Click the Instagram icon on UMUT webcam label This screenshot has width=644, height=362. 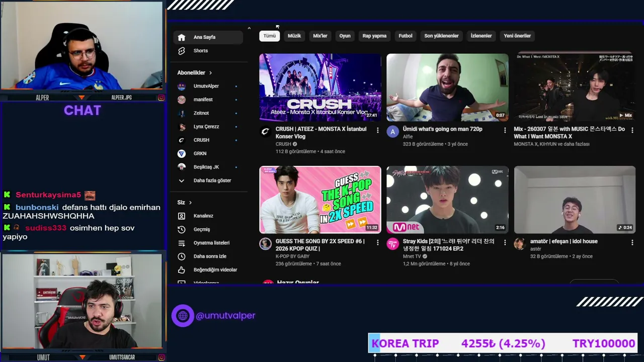(161, 357)
